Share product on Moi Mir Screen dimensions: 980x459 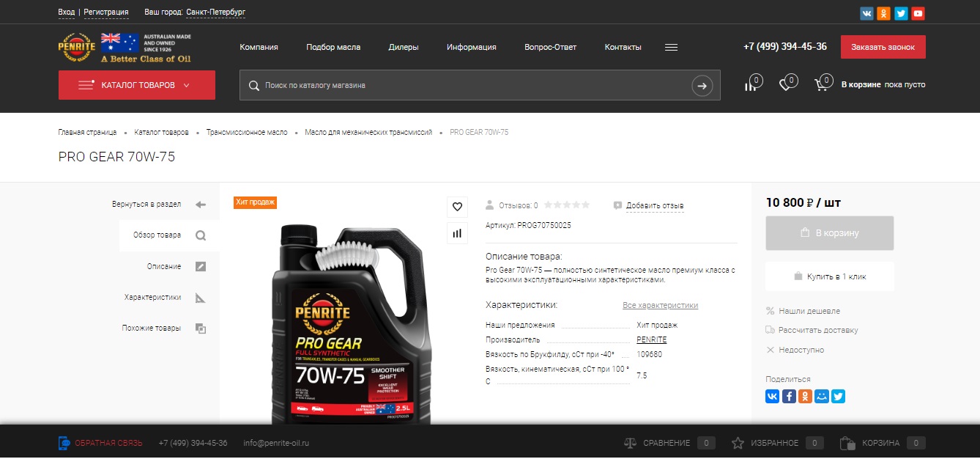pyautogui.click(x=822, y=396)
